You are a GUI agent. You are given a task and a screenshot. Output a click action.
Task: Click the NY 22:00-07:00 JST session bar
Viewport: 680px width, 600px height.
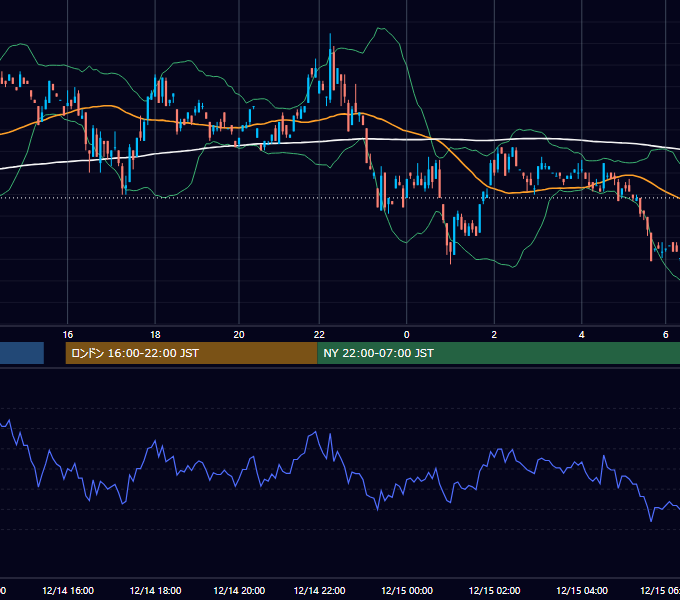coord(499,353)
